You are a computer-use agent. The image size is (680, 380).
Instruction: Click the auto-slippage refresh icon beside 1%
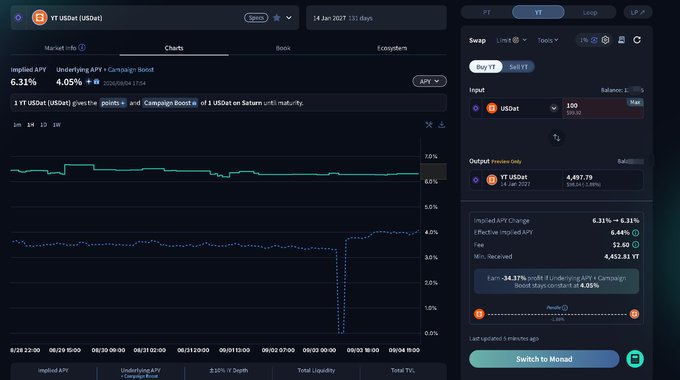(x=594, y=40)
